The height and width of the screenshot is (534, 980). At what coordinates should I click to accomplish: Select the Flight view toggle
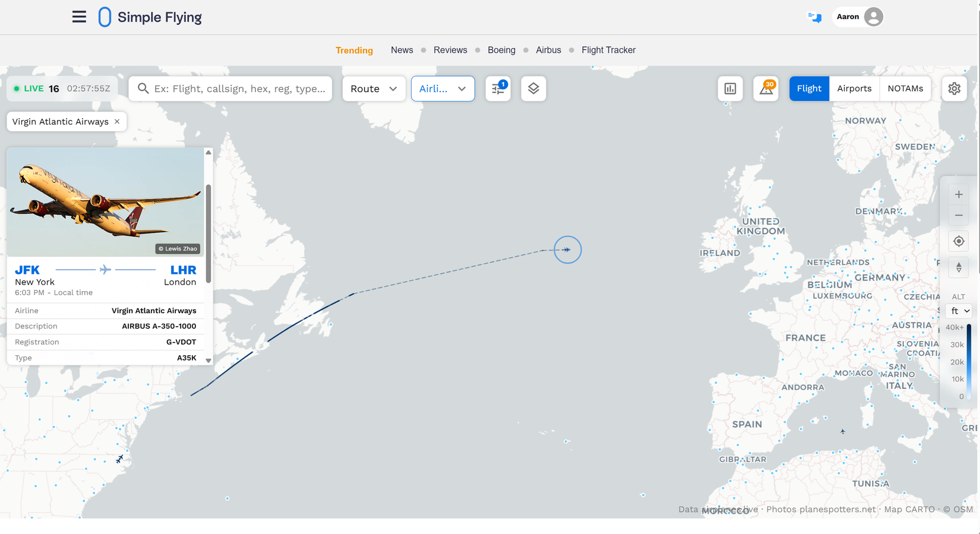(809, 89)
